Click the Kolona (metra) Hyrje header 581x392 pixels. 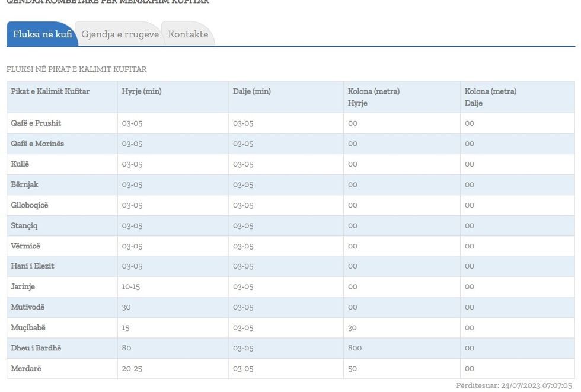click(373, 97)
